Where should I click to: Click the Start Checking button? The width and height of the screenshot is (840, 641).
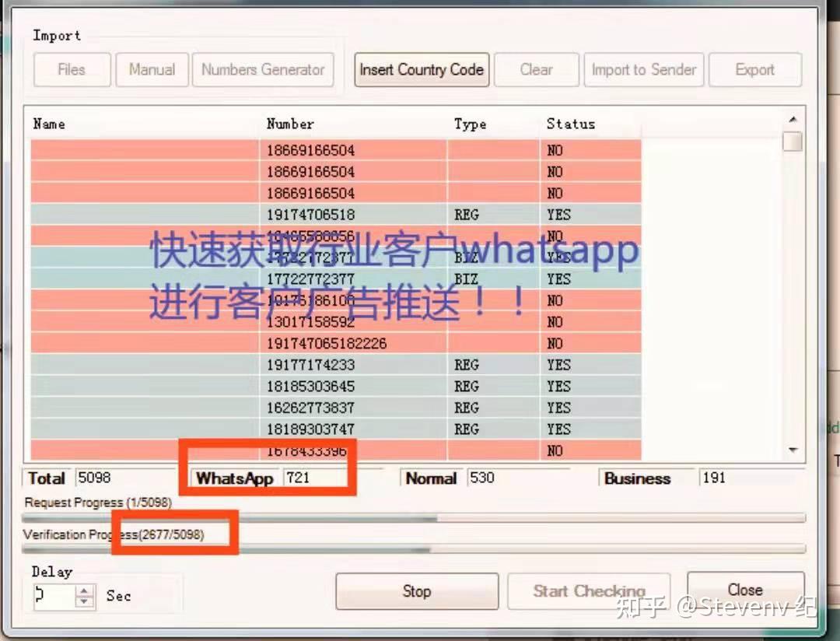(x=589, y=591)
